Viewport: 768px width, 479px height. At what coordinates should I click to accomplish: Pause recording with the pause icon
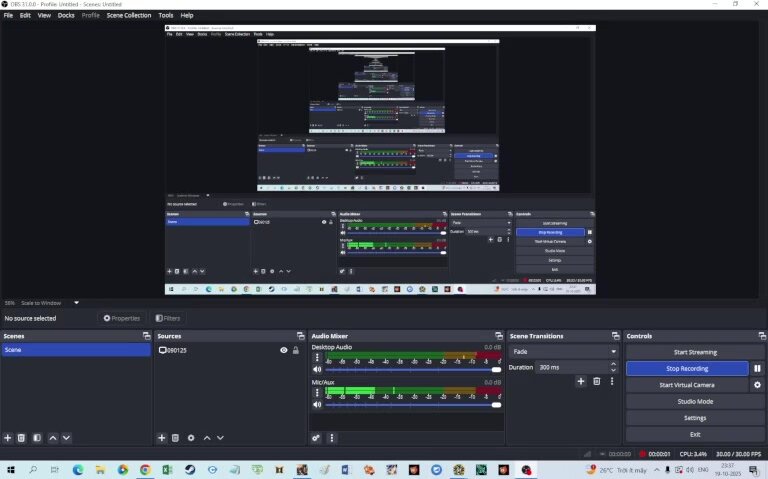757,369
